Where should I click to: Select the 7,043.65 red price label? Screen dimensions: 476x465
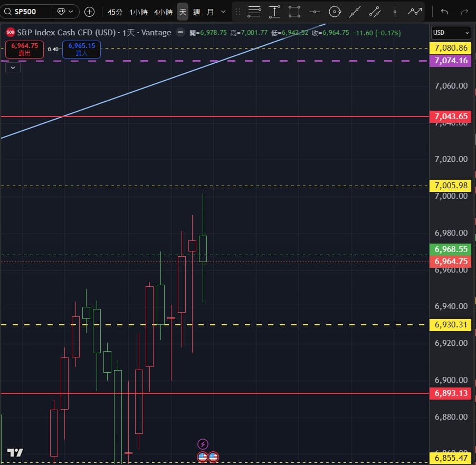[x=451, y=117]
